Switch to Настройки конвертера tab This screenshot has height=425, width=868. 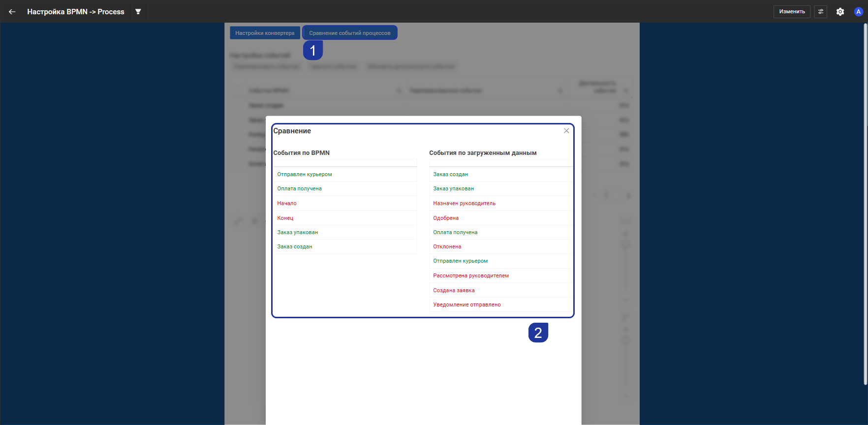coord(265,33)
